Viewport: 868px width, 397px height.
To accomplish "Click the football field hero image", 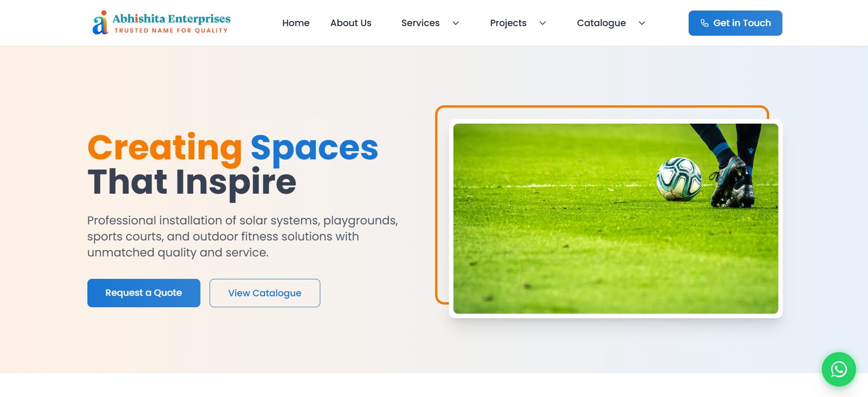I will coord(615,218).
